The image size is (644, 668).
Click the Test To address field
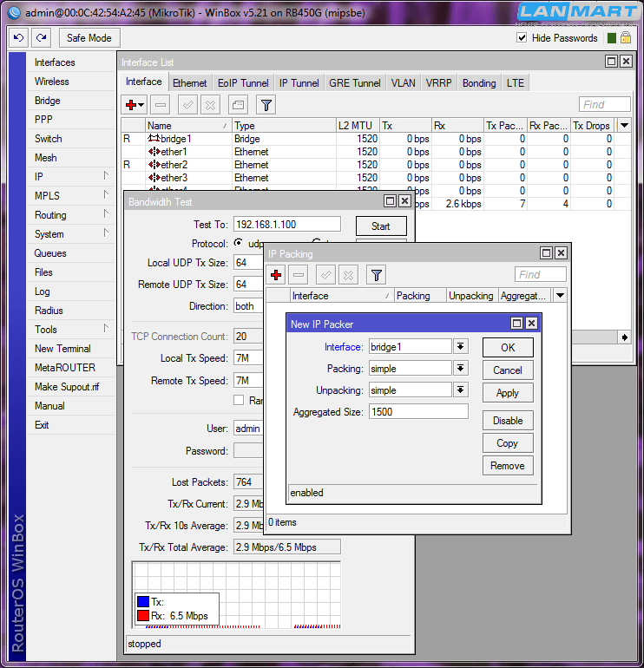tap(286, 224)
